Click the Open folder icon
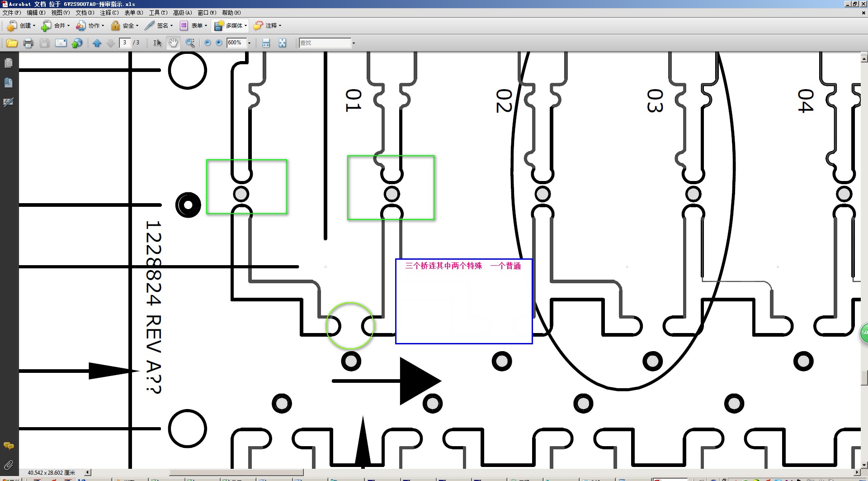 (x=12, y=43)
